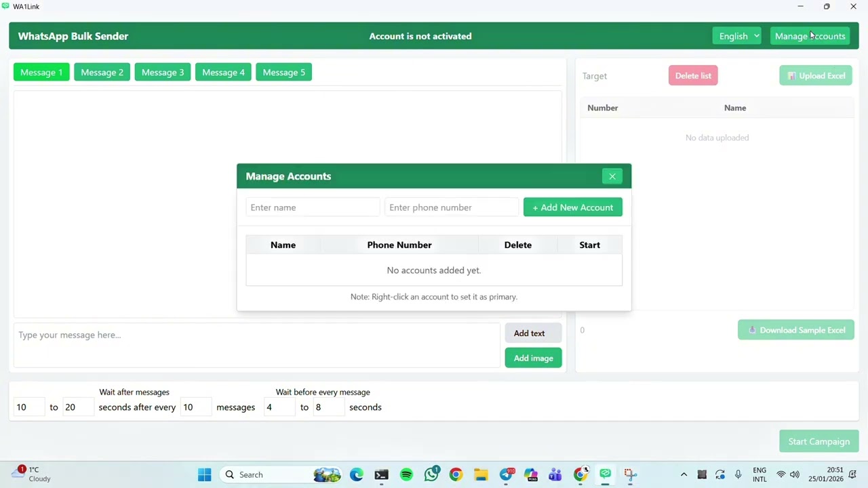868x488 pixels.
Task: Click the messages count field before 'messages'
Action: [x=196, y=407]
